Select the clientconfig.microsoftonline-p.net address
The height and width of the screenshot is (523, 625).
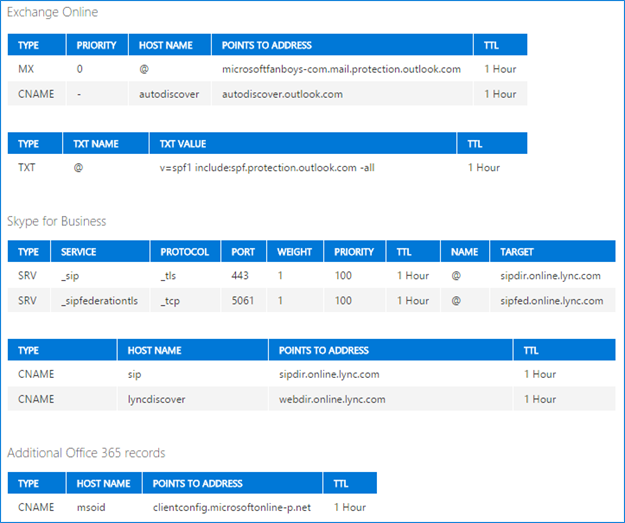point(232,507)
